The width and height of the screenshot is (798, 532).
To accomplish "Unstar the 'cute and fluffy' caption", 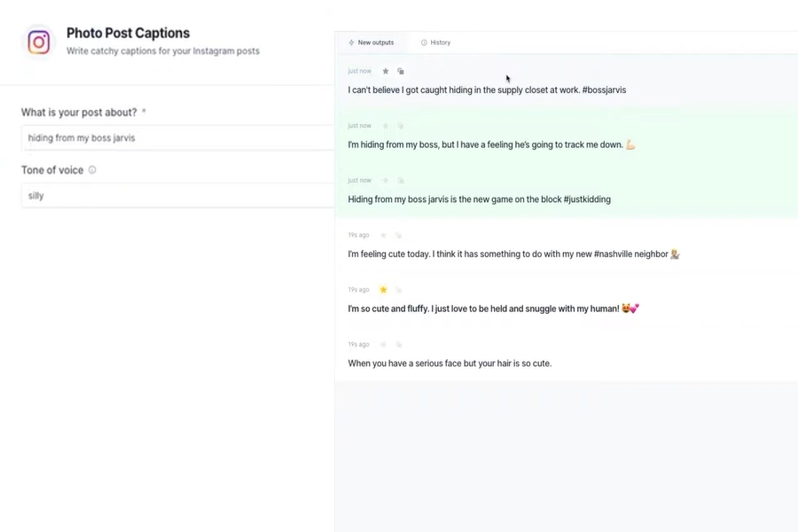I will [384, 290].
